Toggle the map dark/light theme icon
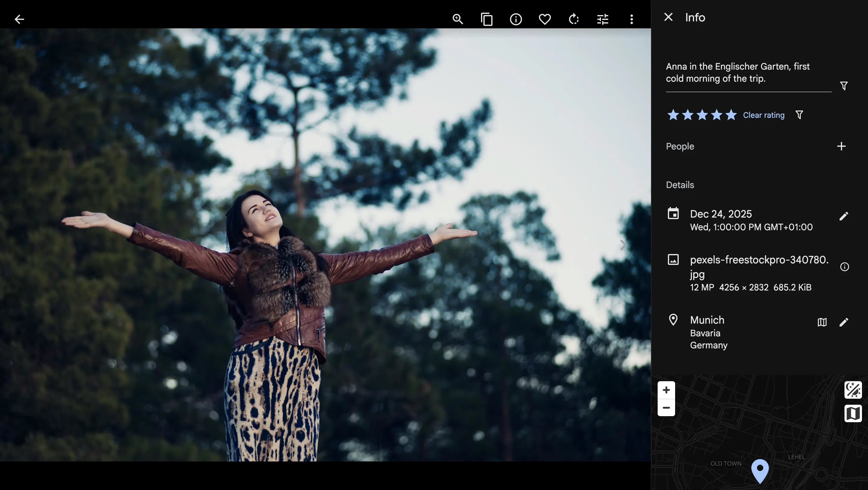 click(853, 390)
